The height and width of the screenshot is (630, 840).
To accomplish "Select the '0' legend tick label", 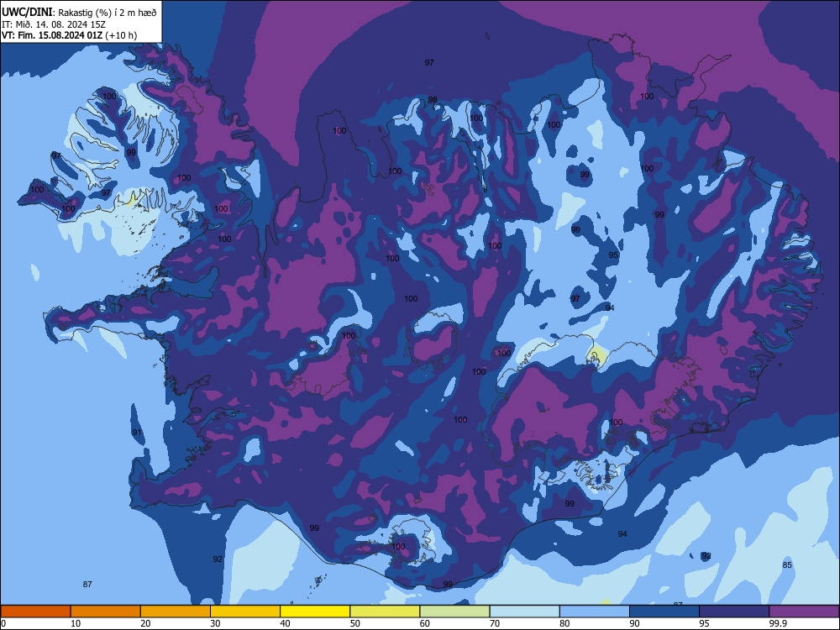I will pos(3,623).
